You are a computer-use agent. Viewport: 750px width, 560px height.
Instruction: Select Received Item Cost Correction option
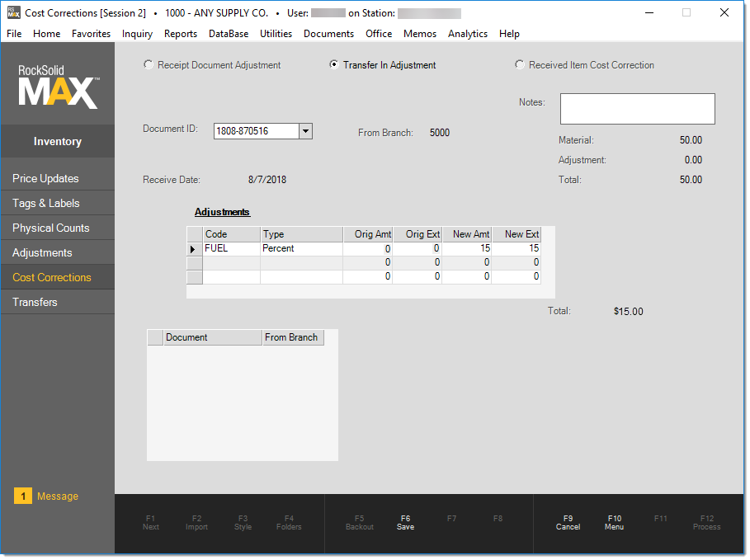[x=584, y=65]
